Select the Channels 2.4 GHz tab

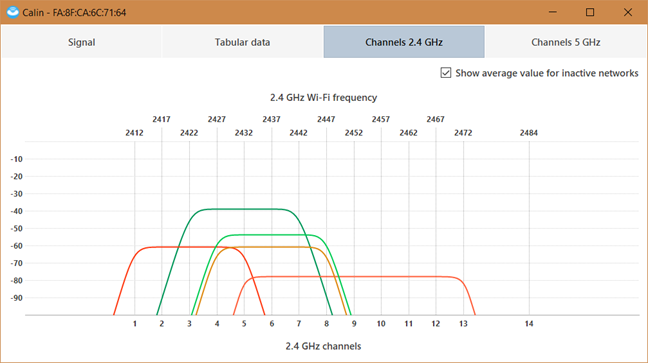404,42
